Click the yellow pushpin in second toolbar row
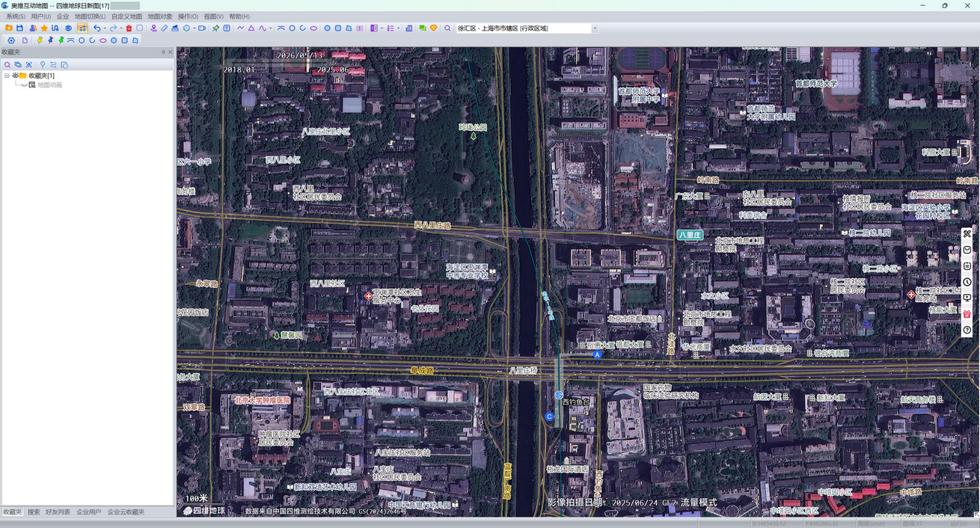This screenshot has height=528, width=980. (40, 40)
